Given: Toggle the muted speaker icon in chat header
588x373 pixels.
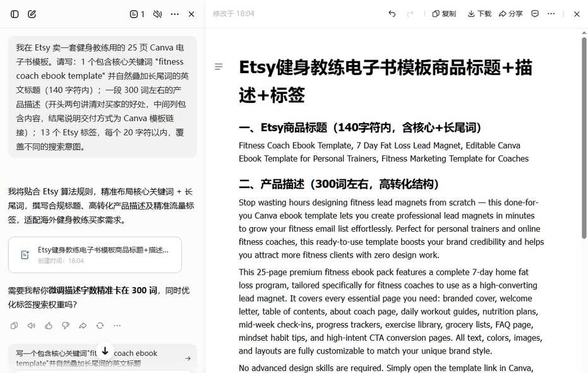Looking at the screenshot, I should pyautogui.click(x=157, y=15).
